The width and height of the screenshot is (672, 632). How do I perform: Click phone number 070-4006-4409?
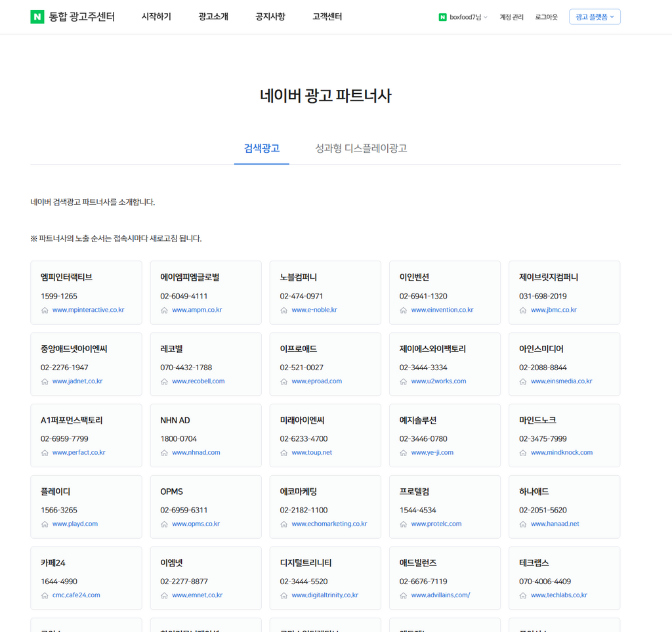545,581
